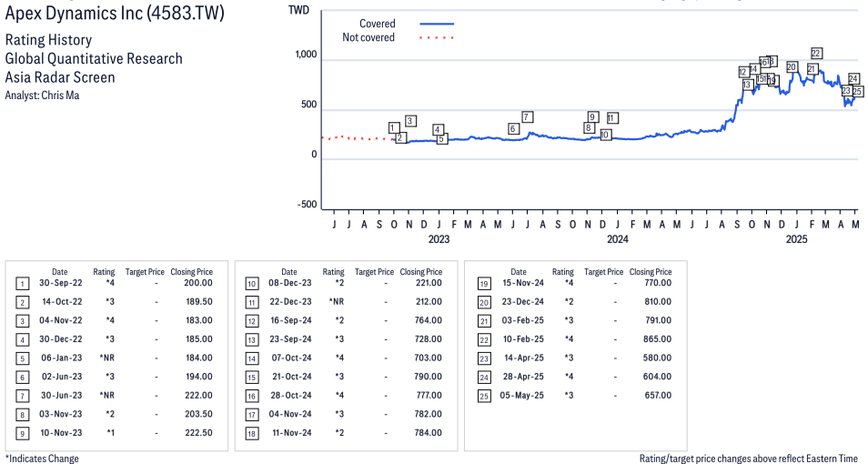Screen dimensions: 868x464
Task: Click the closing price 222.50
Action: (198, 433)
